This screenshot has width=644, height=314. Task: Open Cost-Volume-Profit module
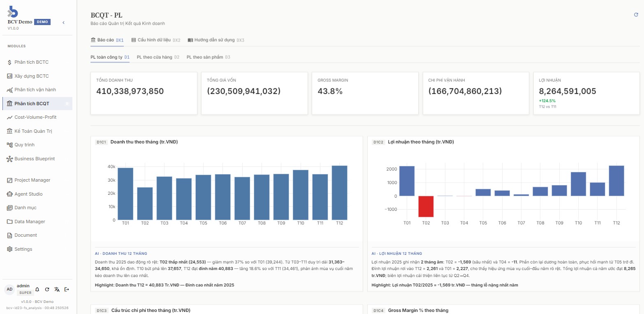37,117
